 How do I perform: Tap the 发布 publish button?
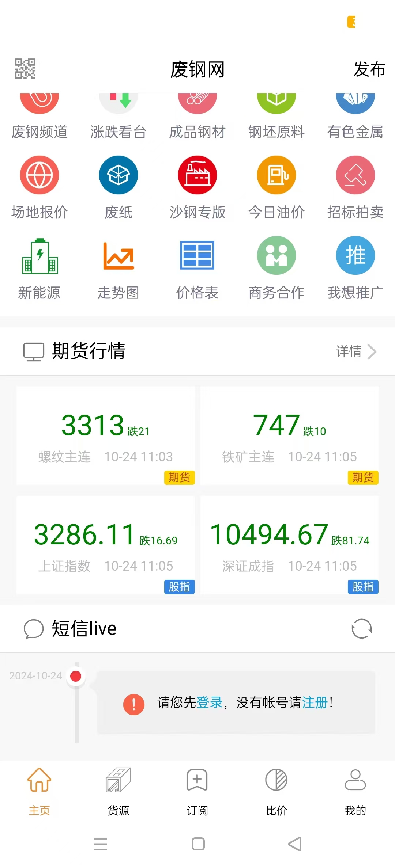pyautogui.click(x=369, y=69)
